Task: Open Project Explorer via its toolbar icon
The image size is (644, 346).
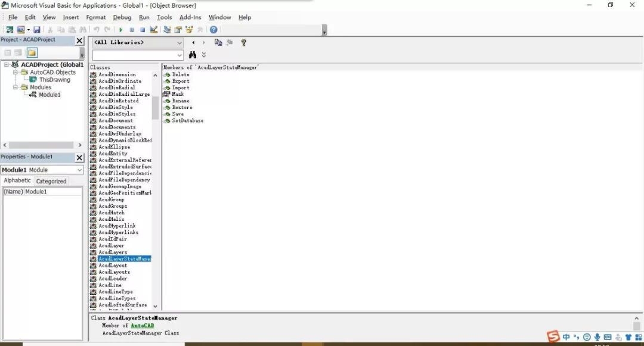Action: click(167, 30)
